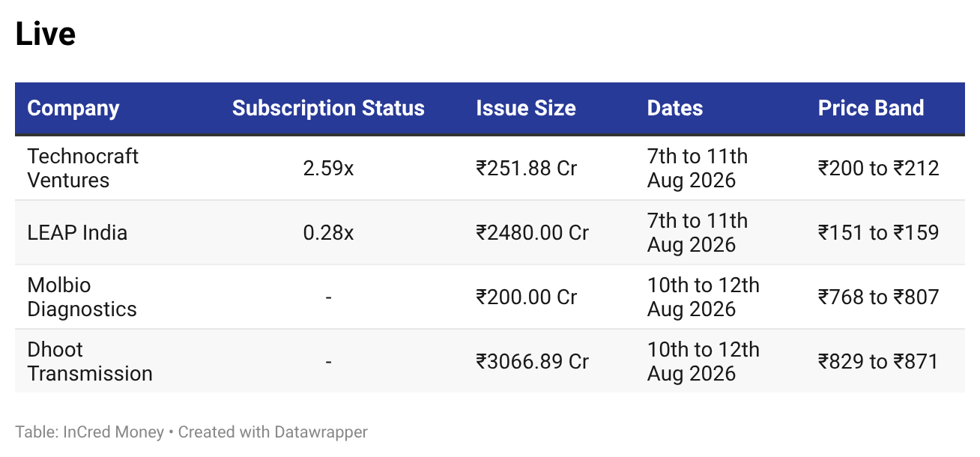This screenshot has width=980, height=457.
Task: Select the Dates column header
Action: [x=675, y=108]
